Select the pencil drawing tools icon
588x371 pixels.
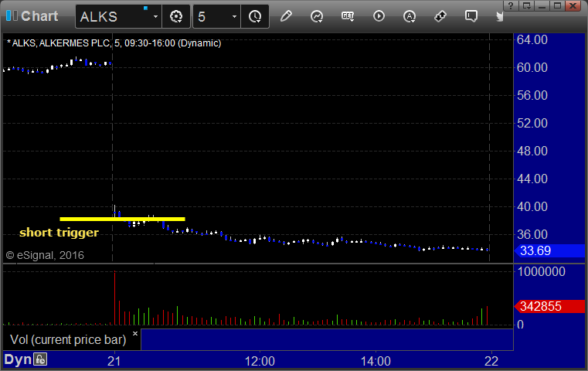[286, 16]
